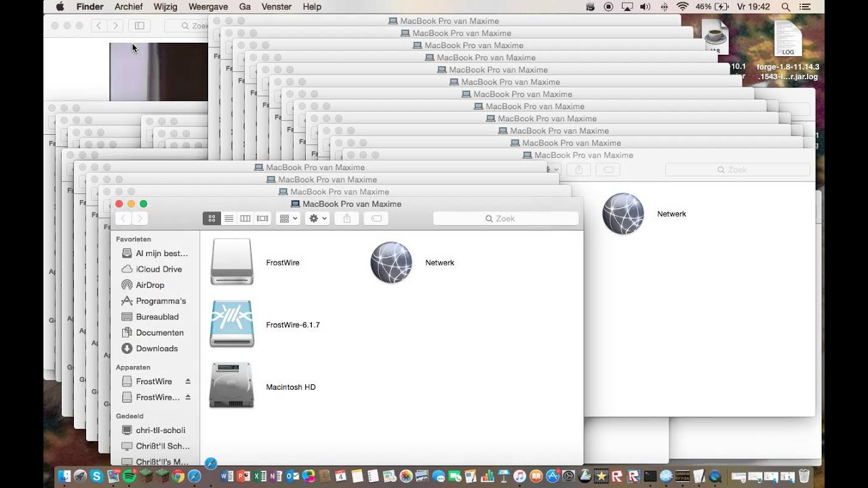Select the Macintosh HD drive icon
Image resolution: width=868 pixels, height=488 pixels.
(x=232, y=386)
